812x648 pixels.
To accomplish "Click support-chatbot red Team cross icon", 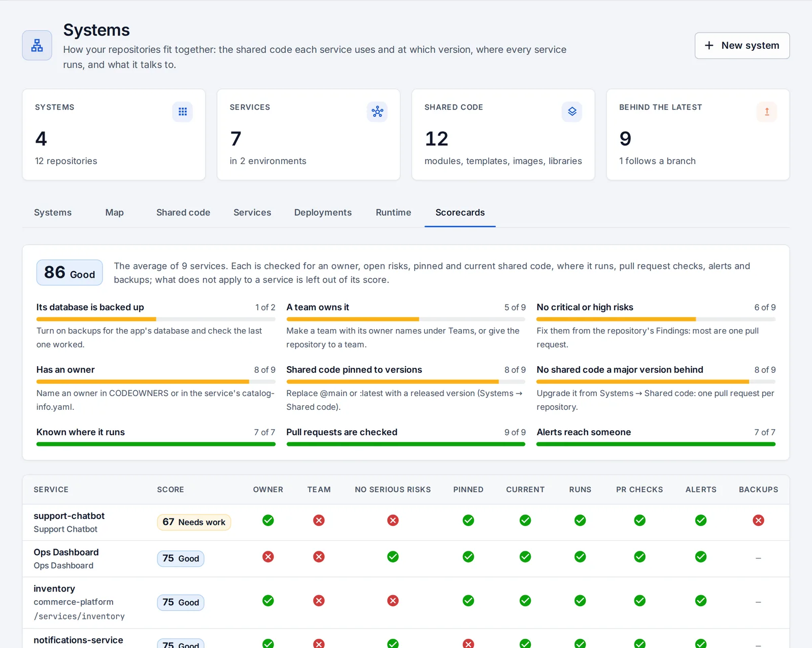I will pyautogui.click(x=319, y=520).
